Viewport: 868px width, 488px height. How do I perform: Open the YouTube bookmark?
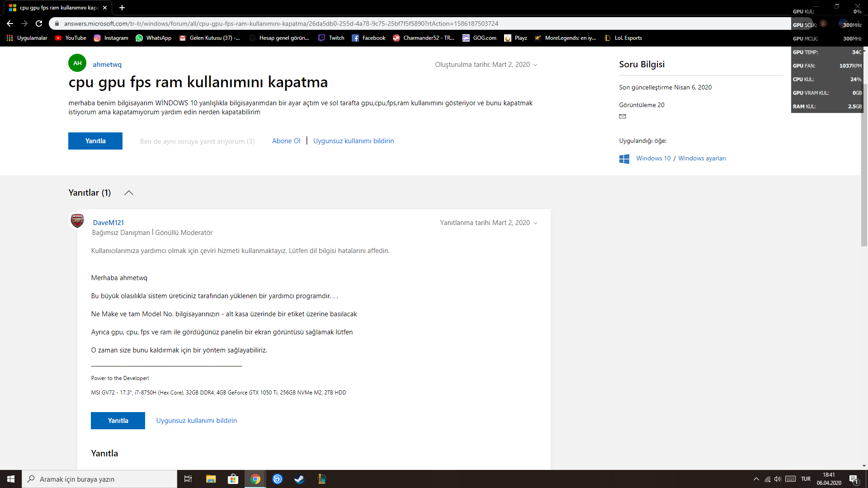tap(71, 38)
